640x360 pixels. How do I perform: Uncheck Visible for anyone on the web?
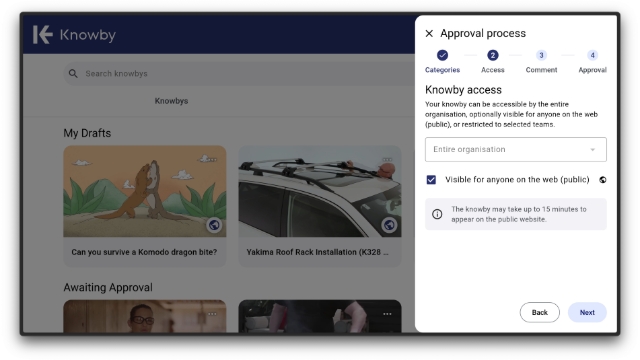click(x=431, y=180)
